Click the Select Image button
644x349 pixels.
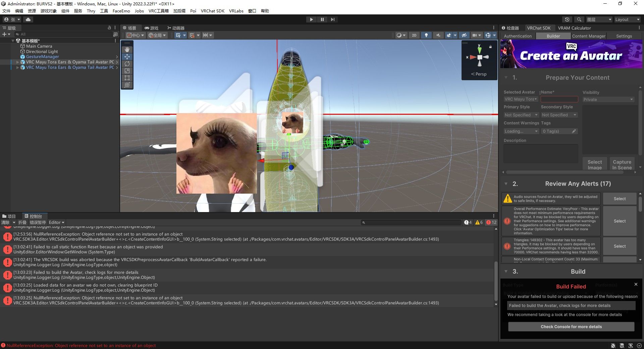[x=595, y=164]
